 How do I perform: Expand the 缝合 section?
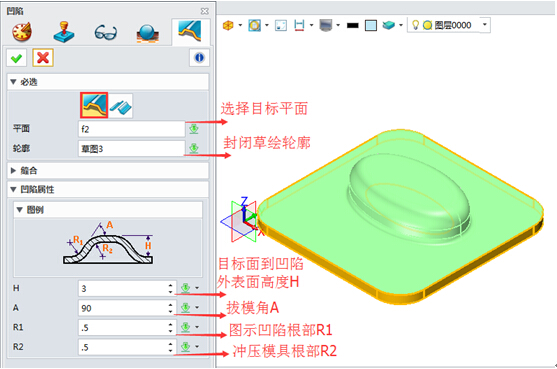(x=13, y=171)
